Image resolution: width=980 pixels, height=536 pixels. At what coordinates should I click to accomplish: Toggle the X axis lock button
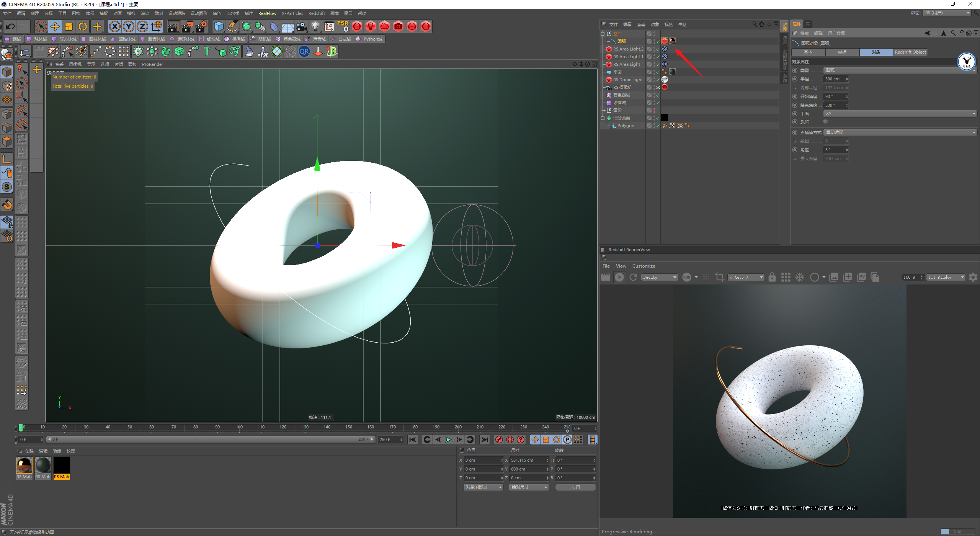[114, 26]
